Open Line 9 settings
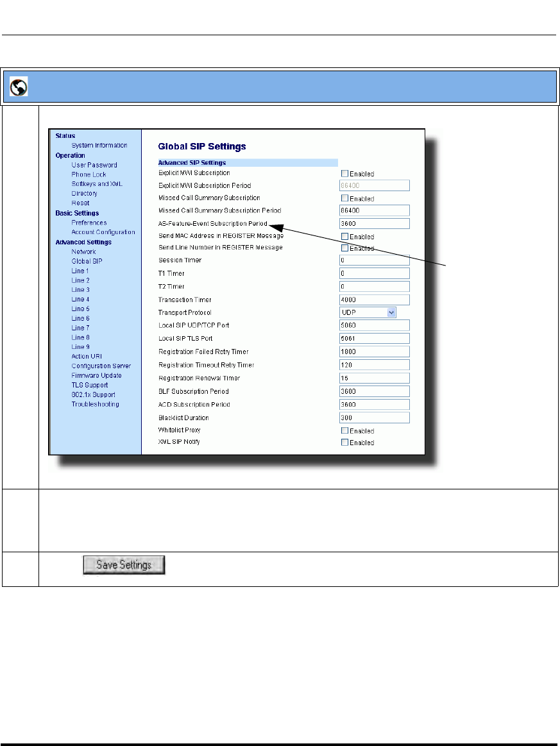 coord(80,347)
